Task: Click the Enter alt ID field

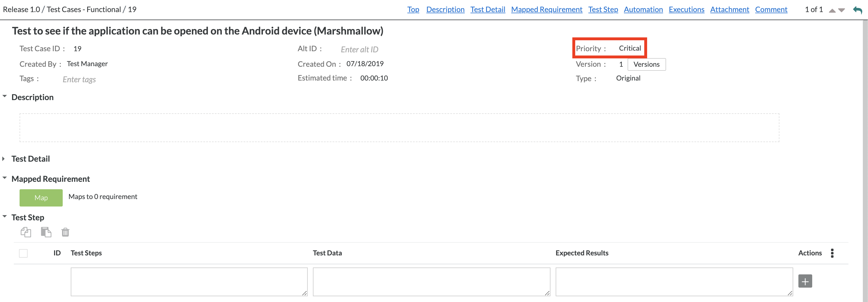Action: (359, 49)
